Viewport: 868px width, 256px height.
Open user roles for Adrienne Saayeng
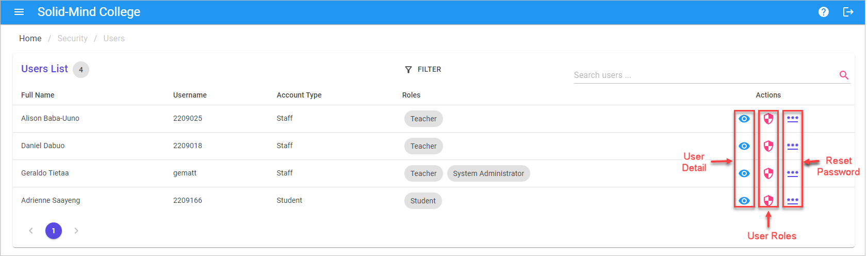pyautogui.click(x=768, y=201)
